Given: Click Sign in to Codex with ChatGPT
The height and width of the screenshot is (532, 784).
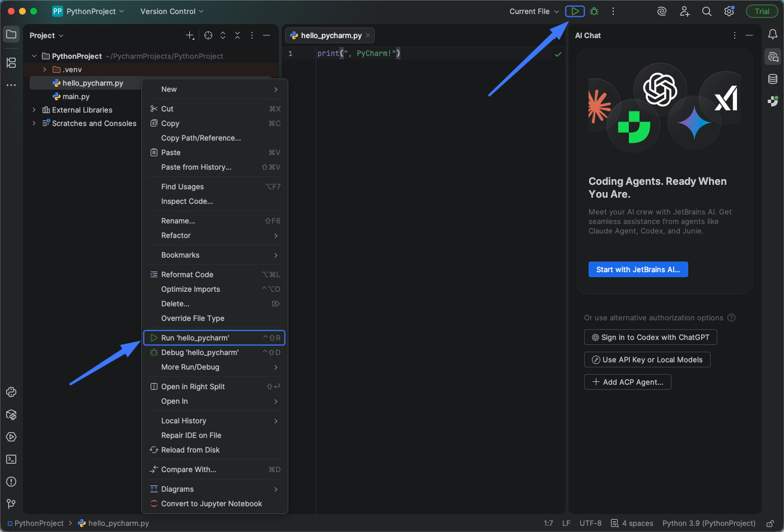Looking at the screenshot, I should pos(650,337).
